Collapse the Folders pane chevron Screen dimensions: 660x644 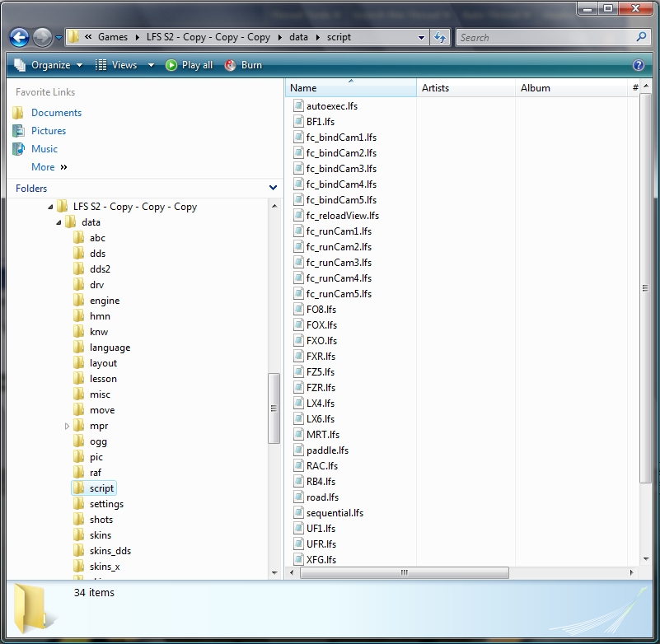pos(273,188)
